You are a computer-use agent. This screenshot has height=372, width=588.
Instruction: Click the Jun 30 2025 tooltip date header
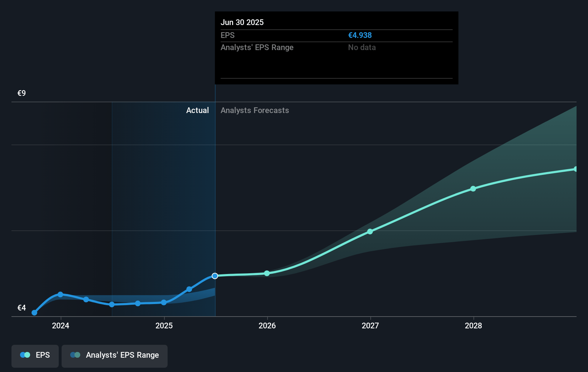click(242, 22)
